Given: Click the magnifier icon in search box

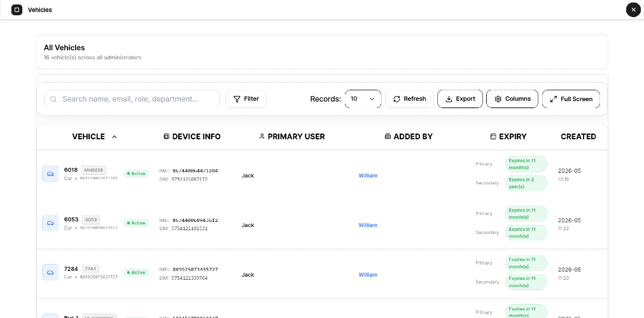Looking at the screenshot, I should 53,99.
